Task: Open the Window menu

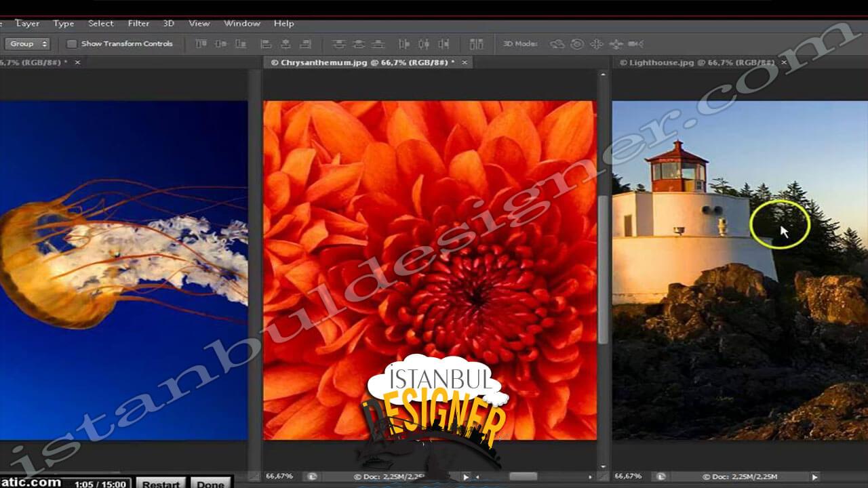Action: (242, 23)
